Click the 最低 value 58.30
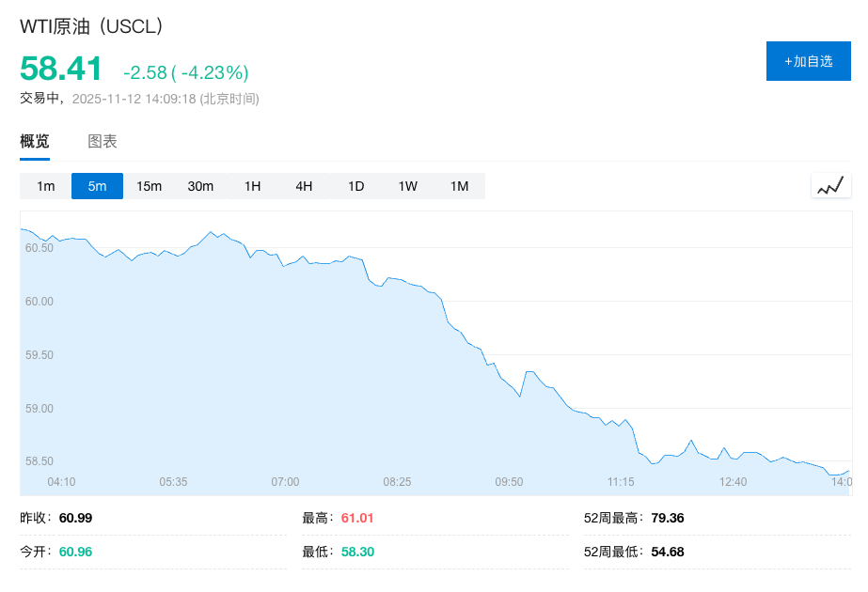Screen dimensions: 868x592 point(357,552)
